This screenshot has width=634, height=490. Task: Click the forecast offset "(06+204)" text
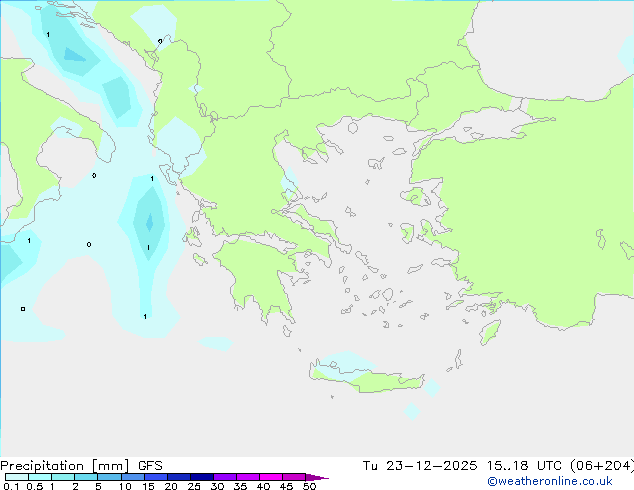602,466
